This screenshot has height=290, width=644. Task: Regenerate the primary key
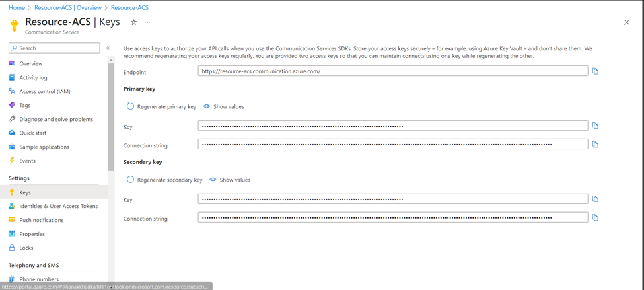(x=161, y=107)
